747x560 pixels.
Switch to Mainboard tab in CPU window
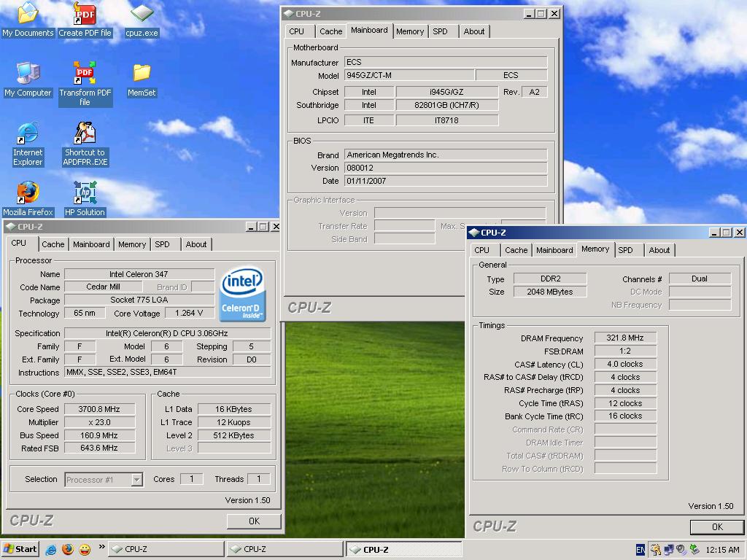pyautogui.click(x=91, y=244)
